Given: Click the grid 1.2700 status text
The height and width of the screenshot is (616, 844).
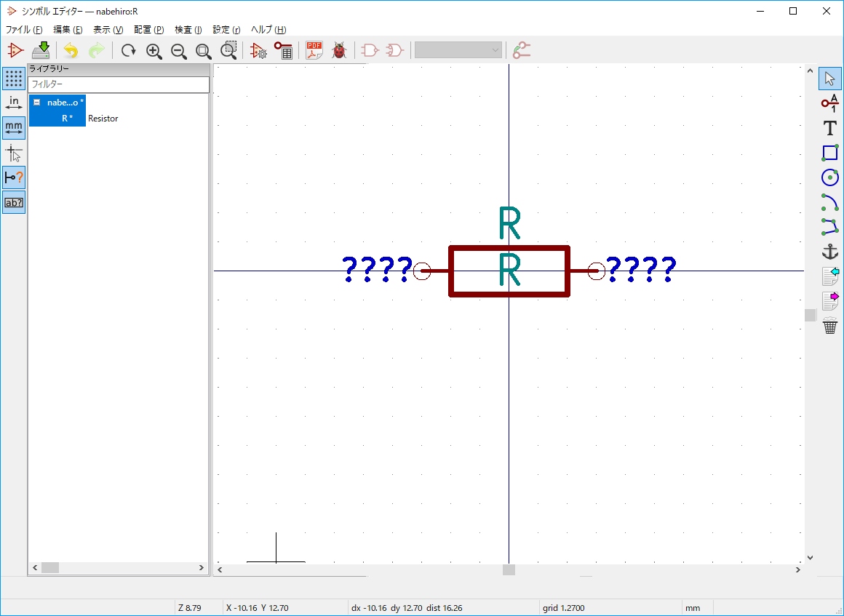Looking at the screenshot, I should coord(564,608).
